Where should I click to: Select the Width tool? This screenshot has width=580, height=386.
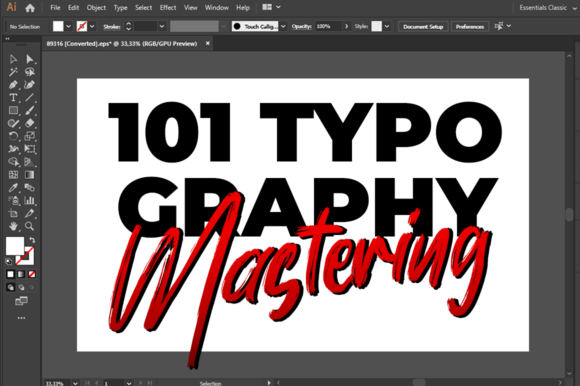[x=13, y=149]
